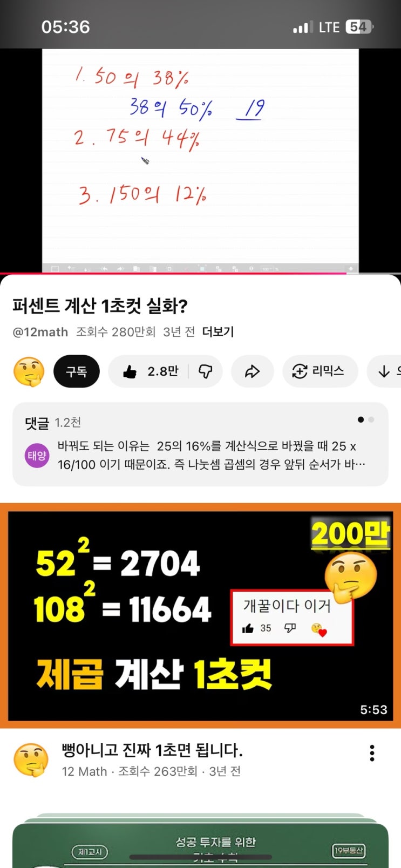
Task: Tap the 태양 commenter avatar
Action: pyautogui.click(x=37, y=455)
